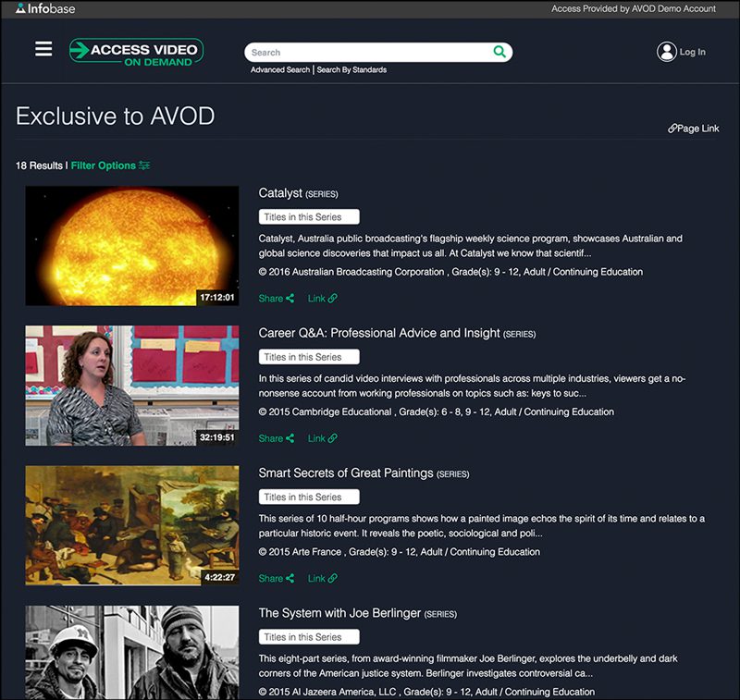Click the Infobase logo in top bar
Screen dimensions: 740x700
click(x=45, y=8)
